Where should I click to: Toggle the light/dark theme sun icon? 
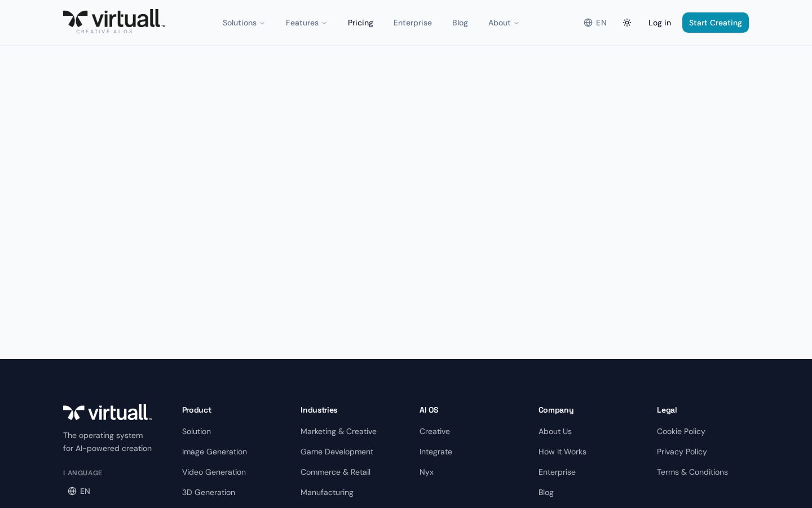coord(627,23)
